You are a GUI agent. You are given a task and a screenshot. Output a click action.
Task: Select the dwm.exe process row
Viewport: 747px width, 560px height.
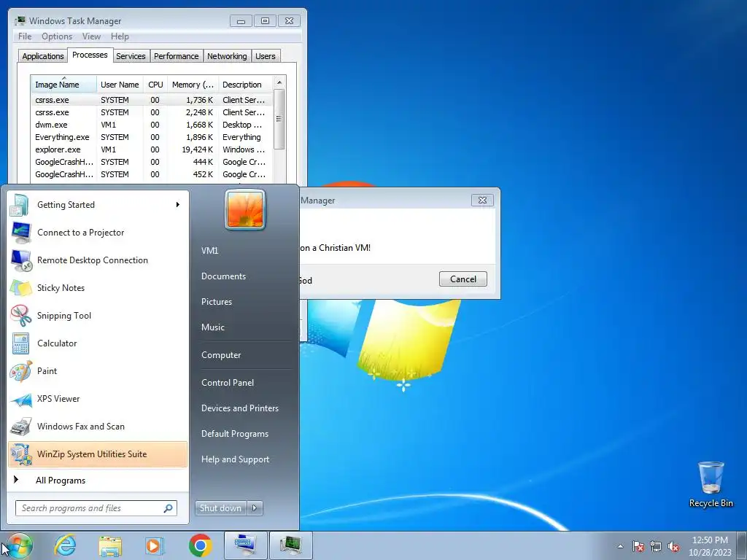click(x=152, y=125)
